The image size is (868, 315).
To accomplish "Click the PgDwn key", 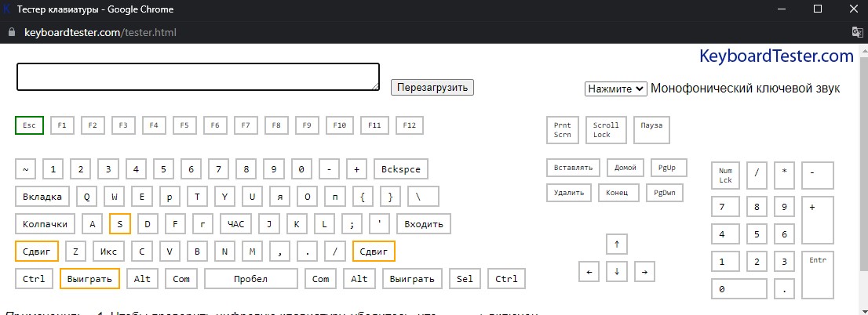I will click(x=664, y=192).
